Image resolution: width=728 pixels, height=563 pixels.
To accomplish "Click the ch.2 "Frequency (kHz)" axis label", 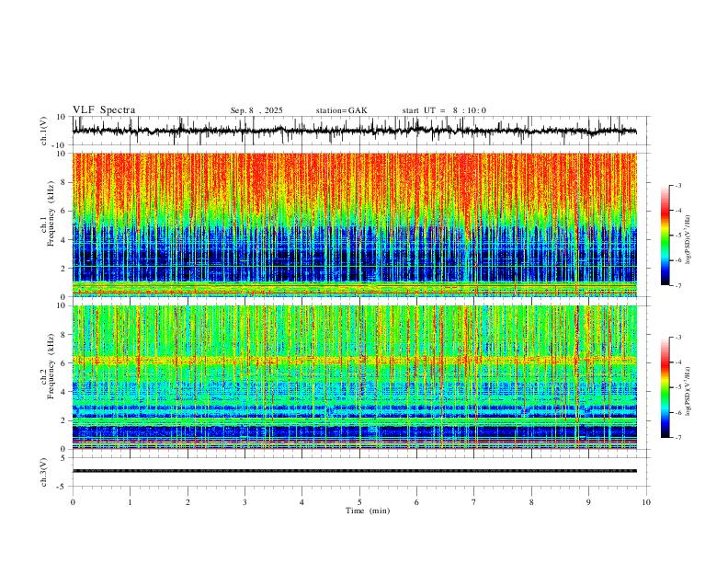I will 51,366.
